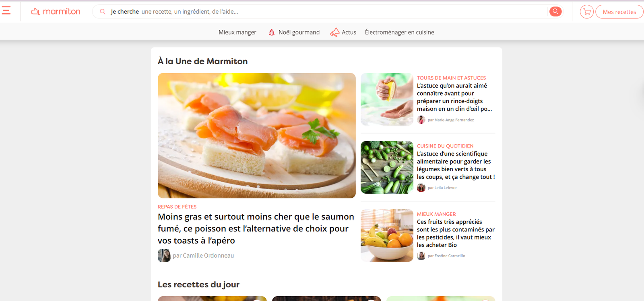Click the red search submit icon
Screen dimensions: 644x301
(555, 12)
